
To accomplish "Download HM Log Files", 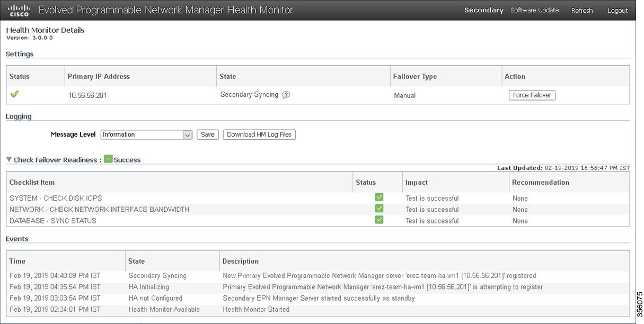I will 259,134.
